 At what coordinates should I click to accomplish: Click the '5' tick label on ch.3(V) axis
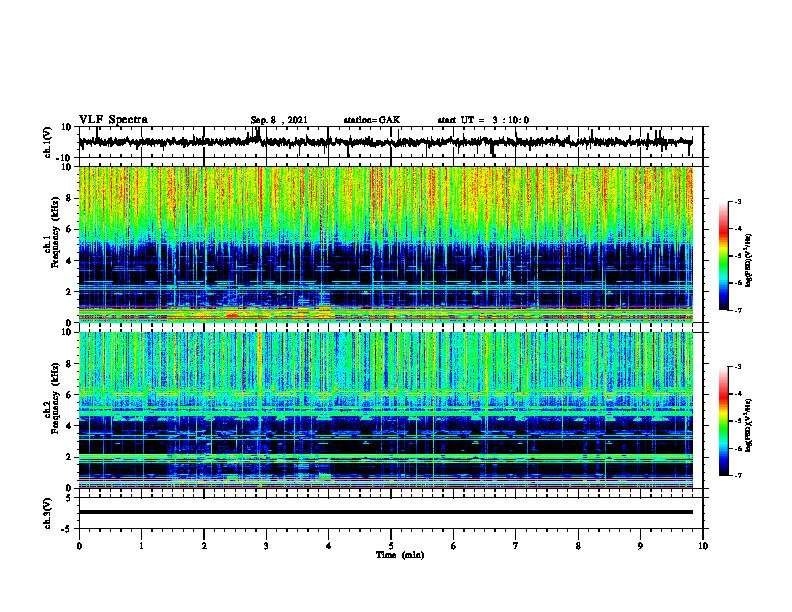pyautogui.click(x=69, y=498)
